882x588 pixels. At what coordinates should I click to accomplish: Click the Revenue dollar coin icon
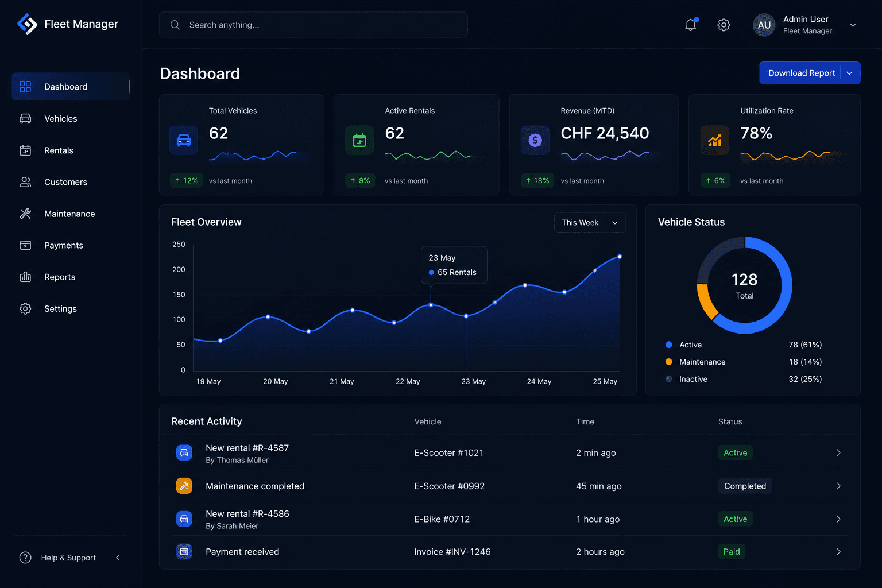[x=535, y=140]
